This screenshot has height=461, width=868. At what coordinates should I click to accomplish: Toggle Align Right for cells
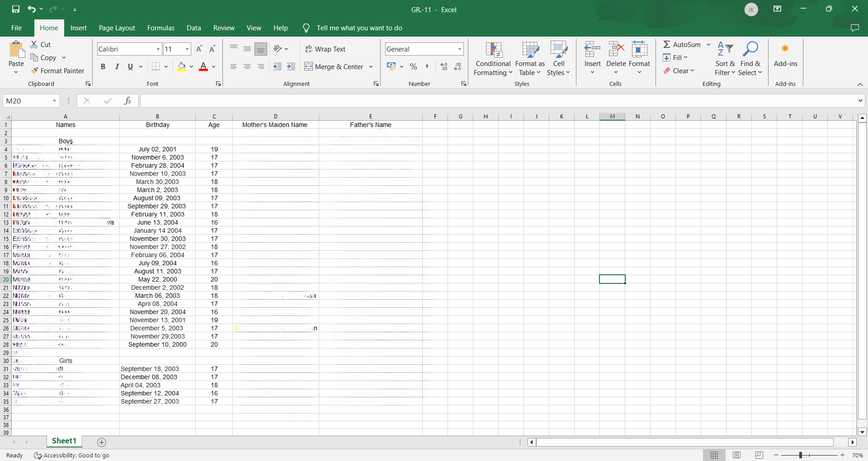pos(261,66)
